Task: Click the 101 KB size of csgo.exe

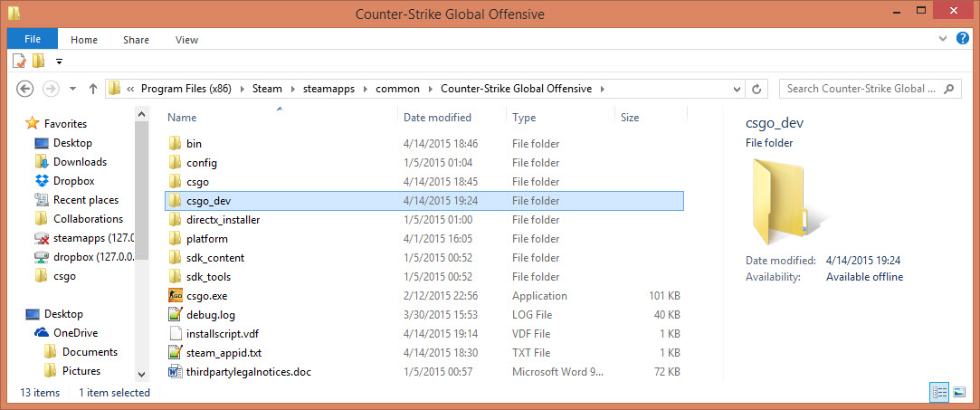Action: [x=664, y=296]
